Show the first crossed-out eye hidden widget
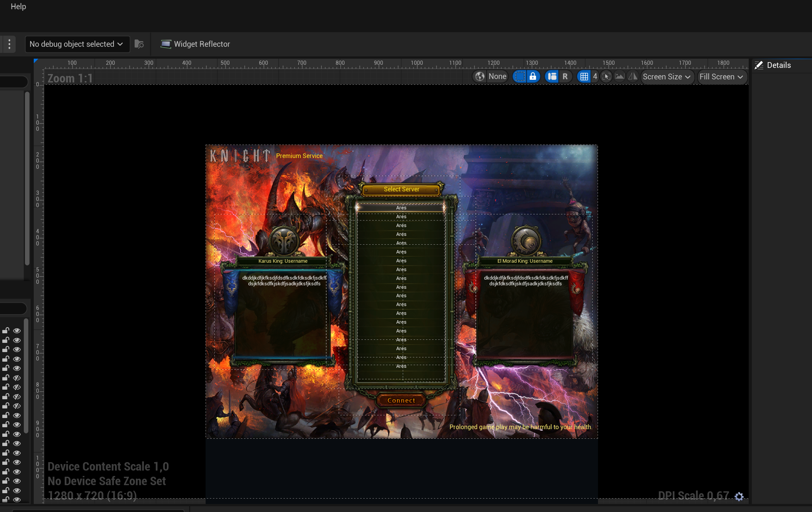This screenshot has width=812, height=512. 17,378
